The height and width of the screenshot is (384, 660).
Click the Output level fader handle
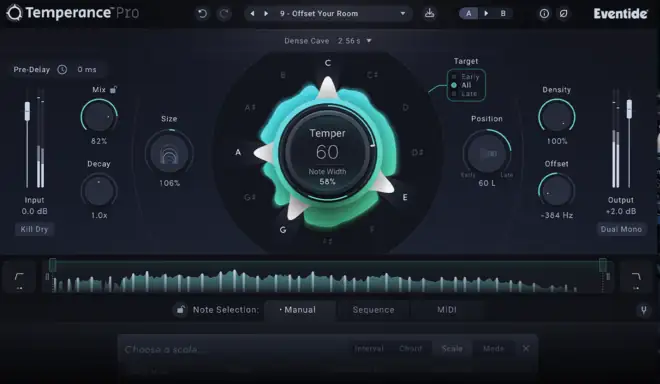pos(629,109)
